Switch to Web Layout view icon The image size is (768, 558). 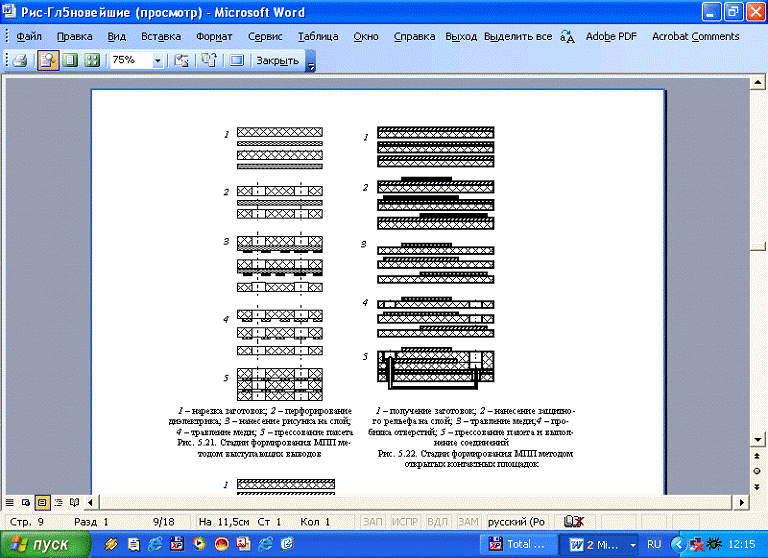(26, 502)
